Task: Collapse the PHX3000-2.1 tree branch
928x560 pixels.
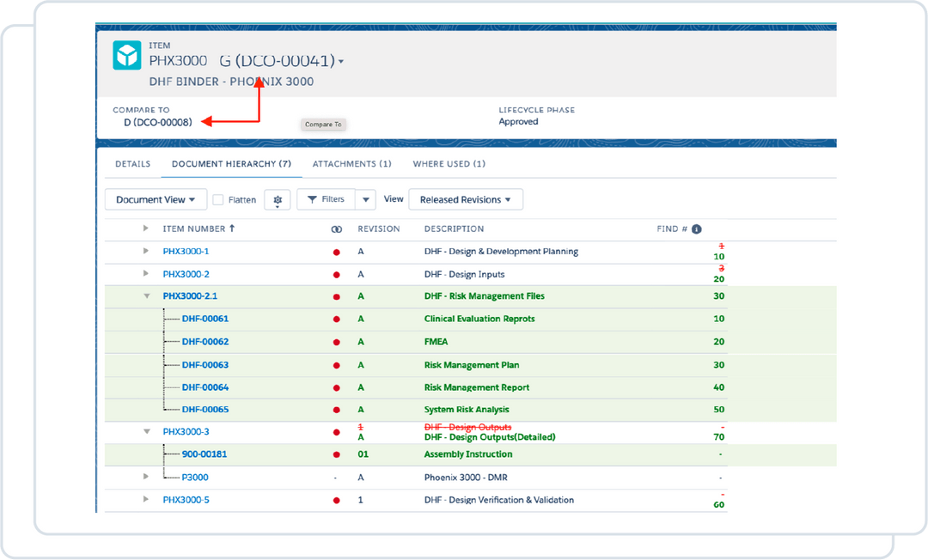Action: 145,296
